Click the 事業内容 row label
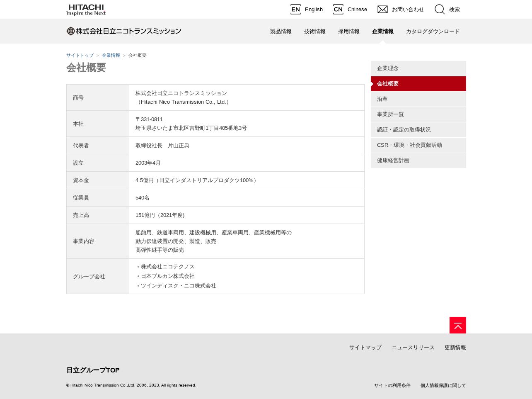This screenshot has width=532, height=399. [x=84, y=241]
